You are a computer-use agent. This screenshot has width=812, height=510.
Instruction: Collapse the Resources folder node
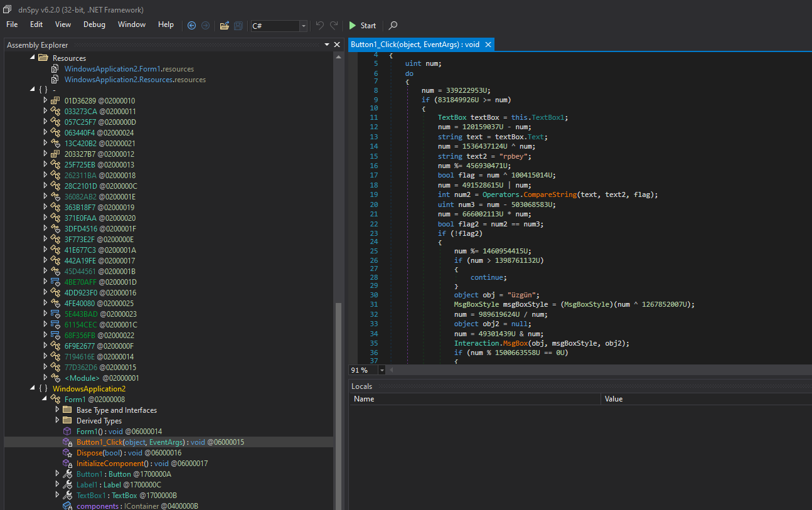coord(32,58)
